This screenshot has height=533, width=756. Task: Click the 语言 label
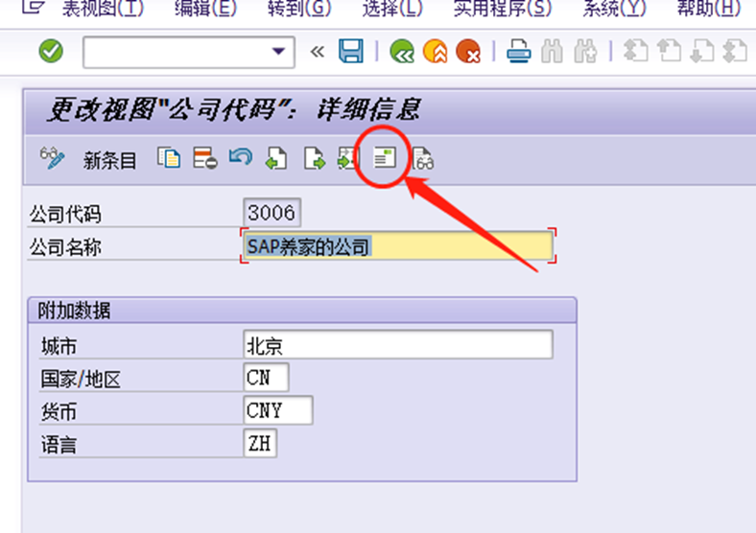pyautogui.click(x=59, y=445)
